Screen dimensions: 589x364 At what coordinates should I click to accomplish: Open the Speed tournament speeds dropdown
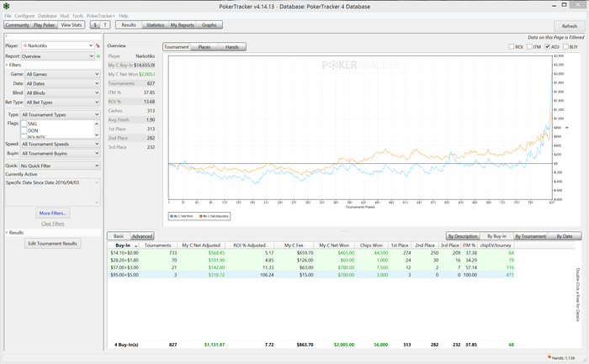coord(60,144)
